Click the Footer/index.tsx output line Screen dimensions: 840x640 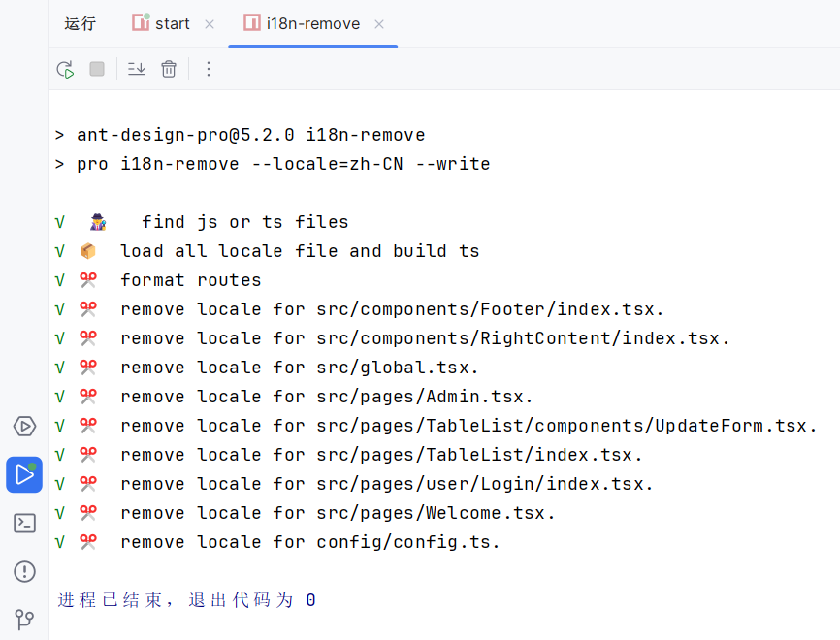pyautogui.click(x=392, y=309)
